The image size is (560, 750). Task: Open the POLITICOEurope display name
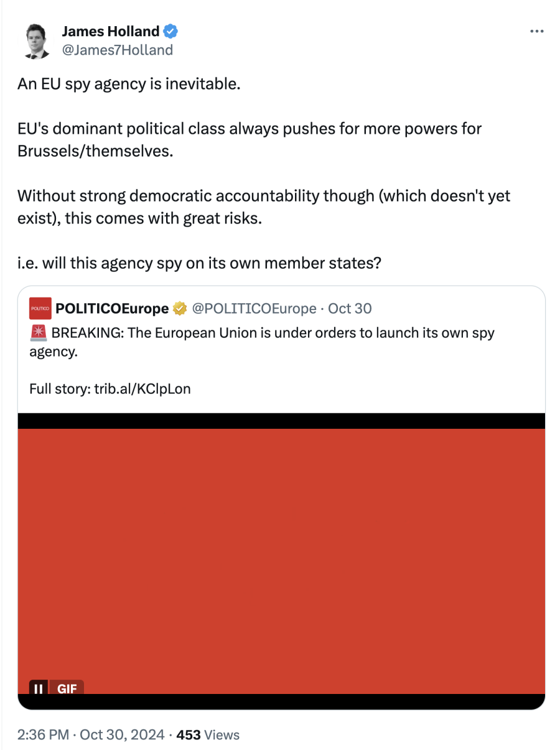112,309
